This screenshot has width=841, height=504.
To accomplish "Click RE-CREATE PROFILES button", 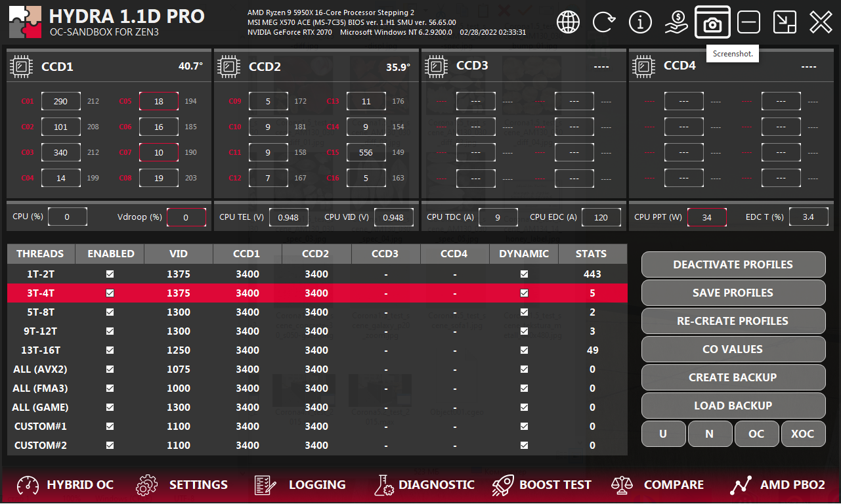I will [733, 321].
